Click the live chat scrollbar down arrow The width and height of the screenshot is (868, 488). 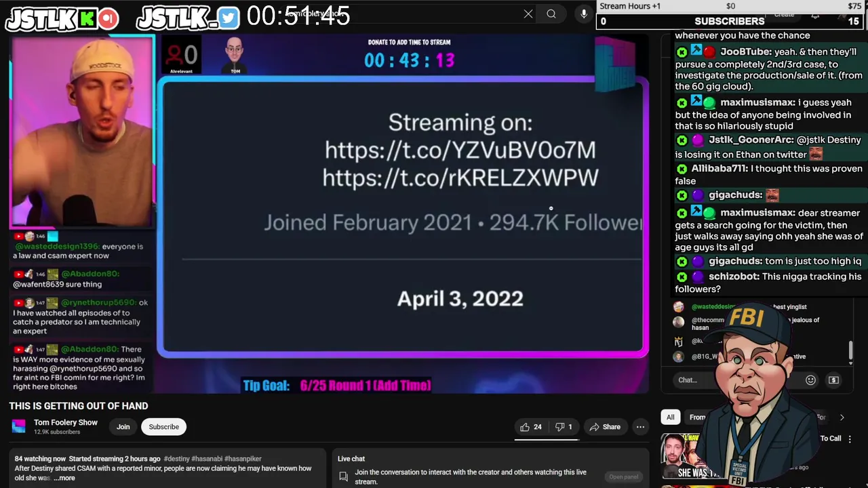[x=851, y=364]
